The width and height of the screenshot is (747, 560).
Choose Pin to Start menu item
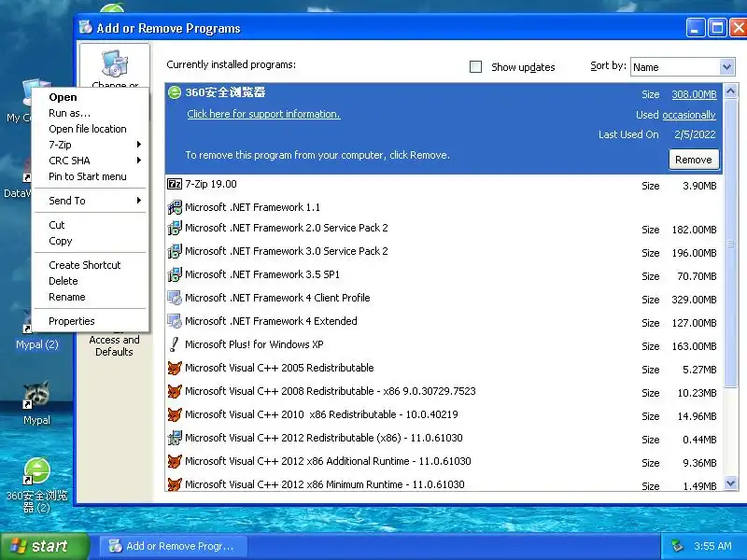pyautogui.click(x=90, y=176)
